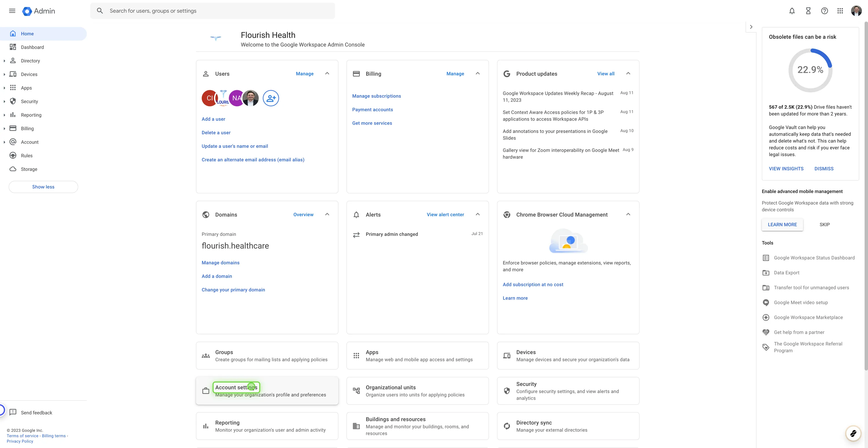This screenshot has height=448, width=868.
Task: Select Storage in the sidebar
Action: point(29,169)
